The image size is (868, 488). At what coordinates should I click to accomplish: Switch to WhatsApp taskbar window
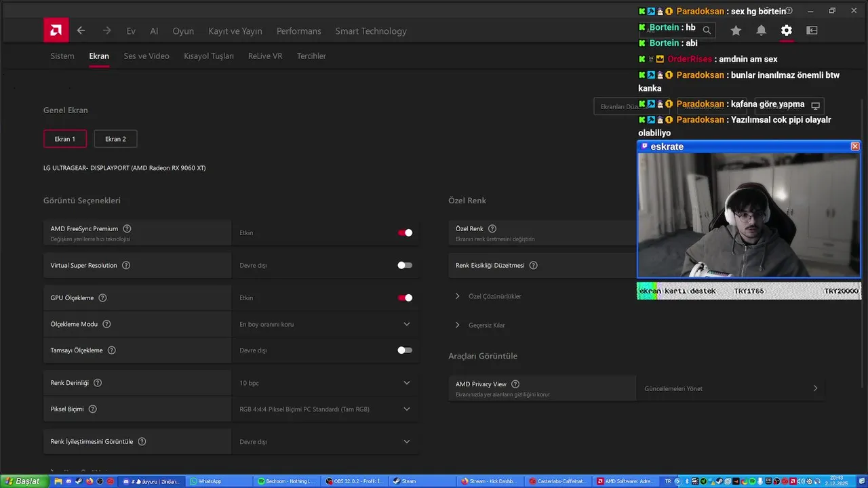pos(219,481)
